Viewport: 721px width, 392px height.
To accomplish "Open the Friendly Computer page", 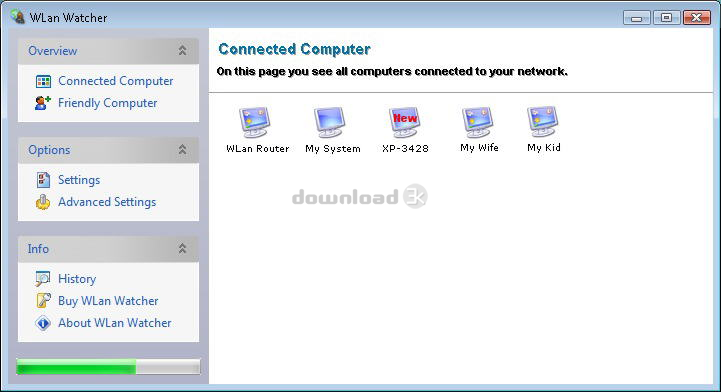I will [108, 103].
